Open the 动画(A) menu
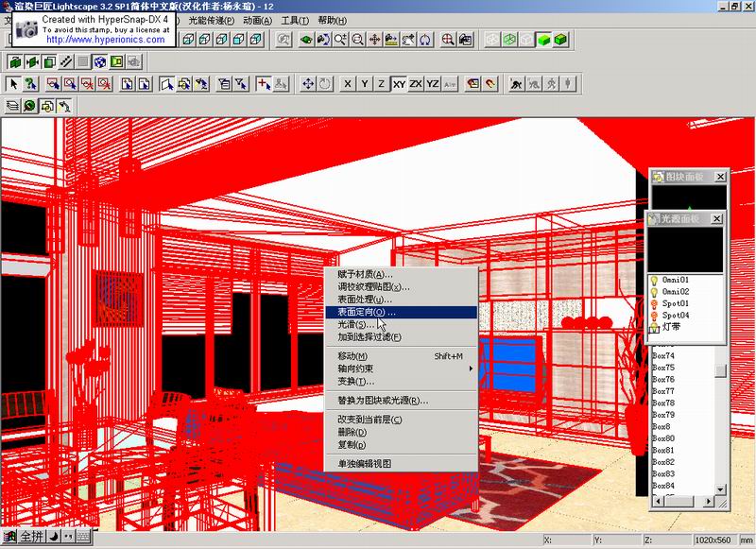Viewport: 756px width, 549px height. pyautogui.click(x=257, y=21)
